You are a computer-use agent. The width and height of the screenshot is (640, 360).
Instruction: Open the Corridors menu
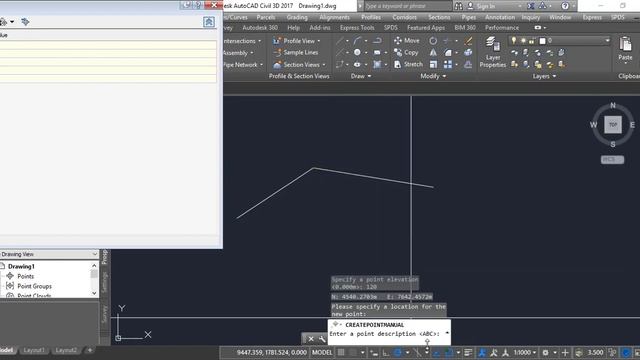coord(404,17)
